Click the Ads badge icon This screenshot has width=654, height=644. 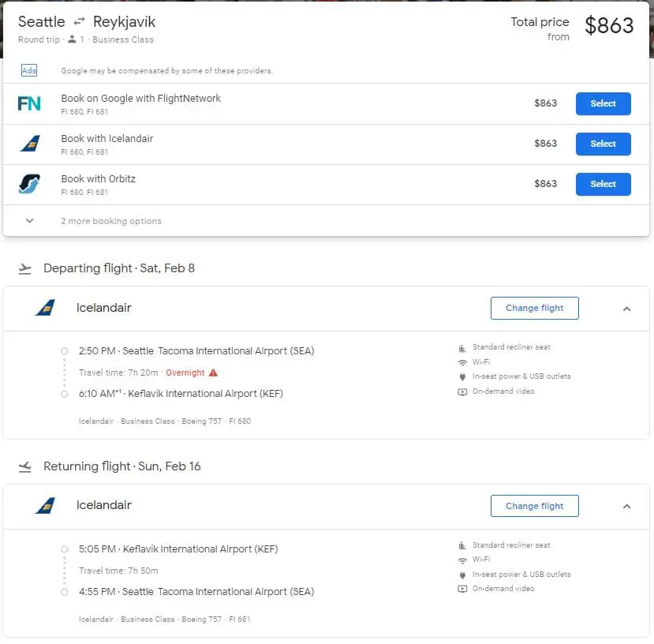tap(29, 70)
